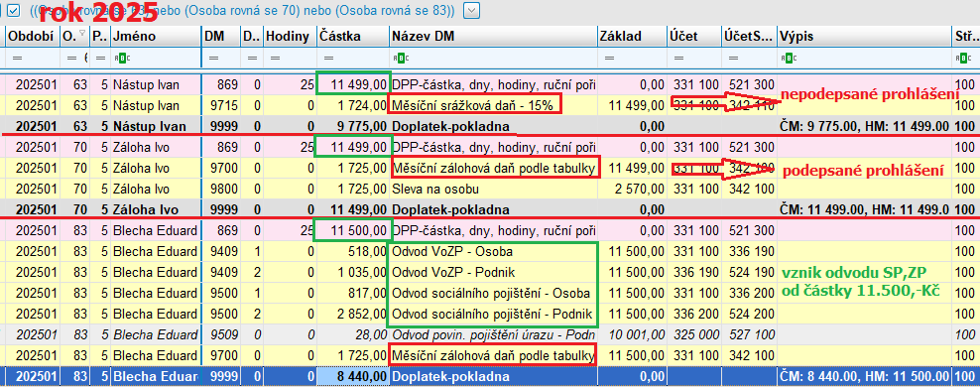Select the 'Sleva na osobu' cell
The width and height of the screenshot is (980, 388).
tap(493, 189)
